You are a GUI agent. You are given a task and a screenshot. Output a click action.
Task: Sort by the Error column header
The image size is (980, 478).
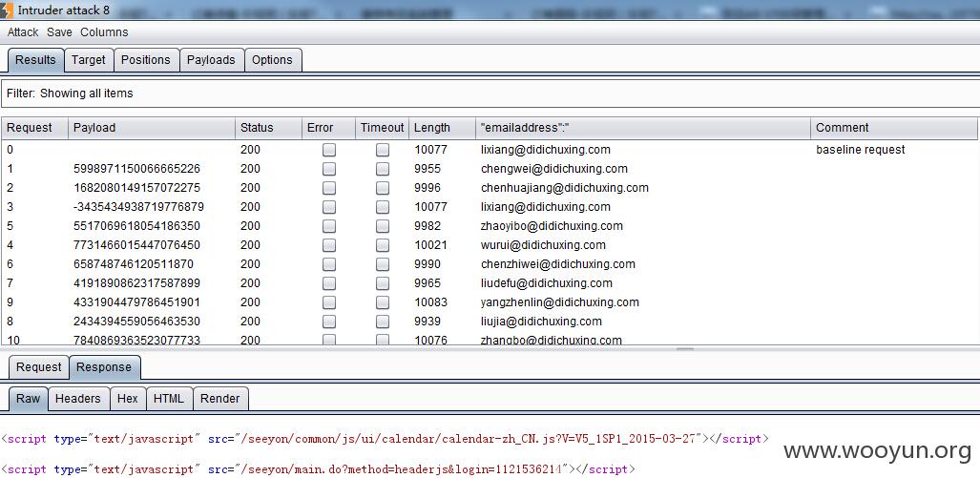tap(328, 128)
